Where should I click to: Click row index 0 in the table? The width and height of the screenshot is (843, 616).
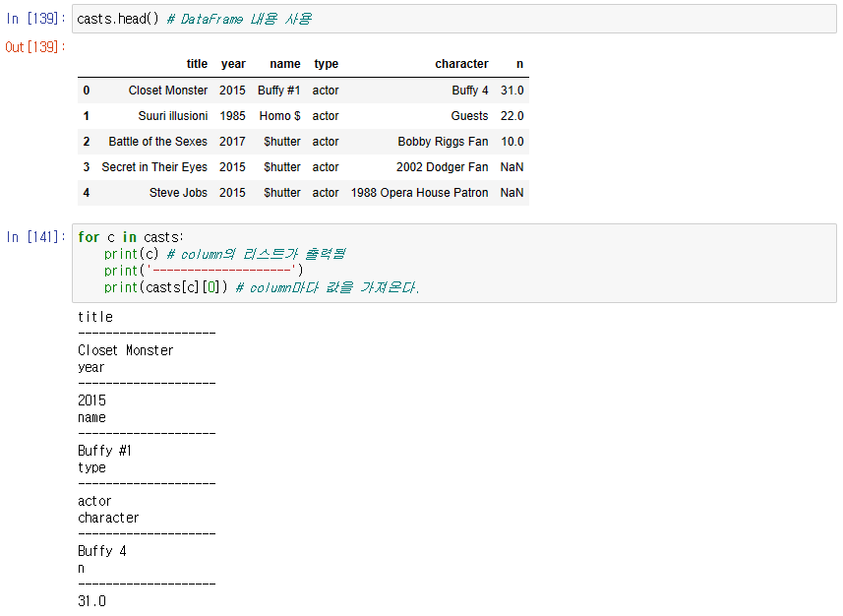tap(87, 91)
